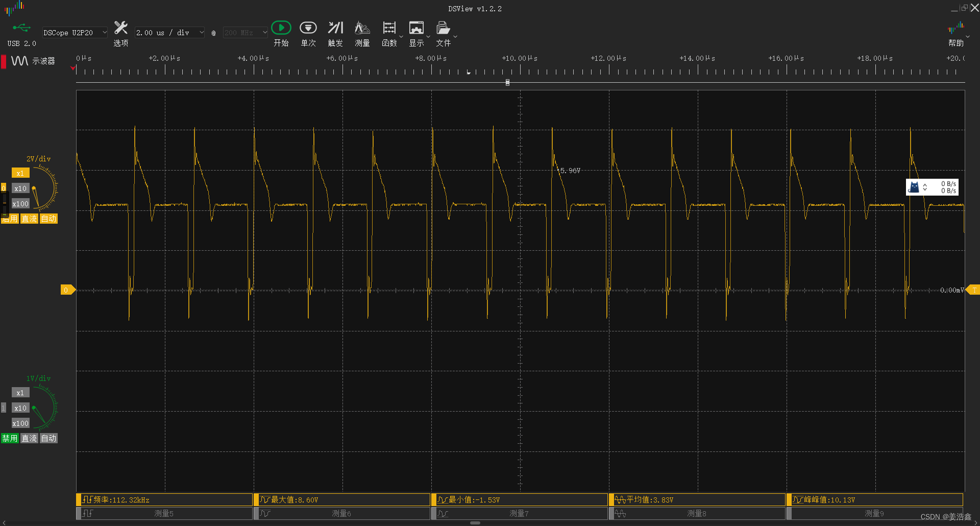Click the channel 0 zero-level marker
Screen dimensions: 980x526
67,290
